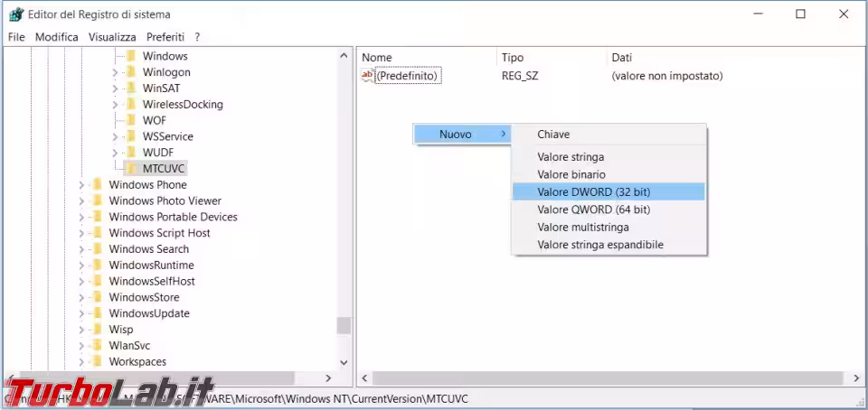Viewport: 868px width, 410px height.
Task: Click the Windows Search folder icon
Action: (98, 248)
